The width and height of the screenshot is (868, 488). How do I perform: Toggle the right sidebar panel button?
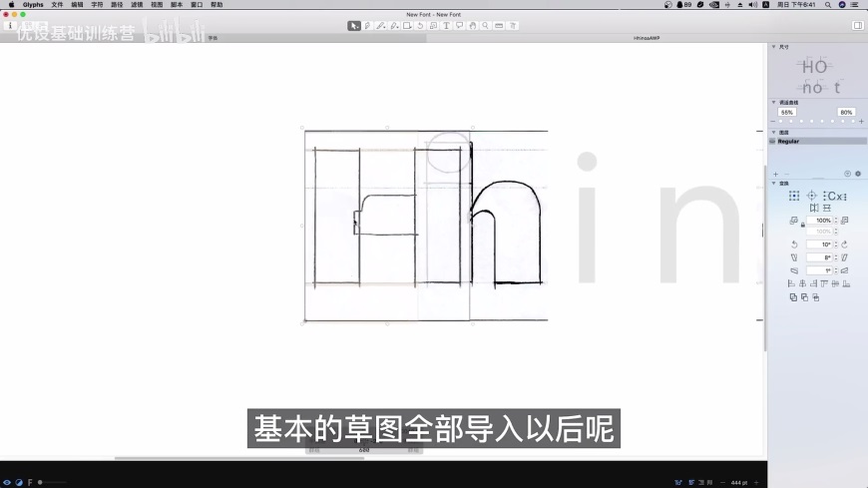click(857, 26)
